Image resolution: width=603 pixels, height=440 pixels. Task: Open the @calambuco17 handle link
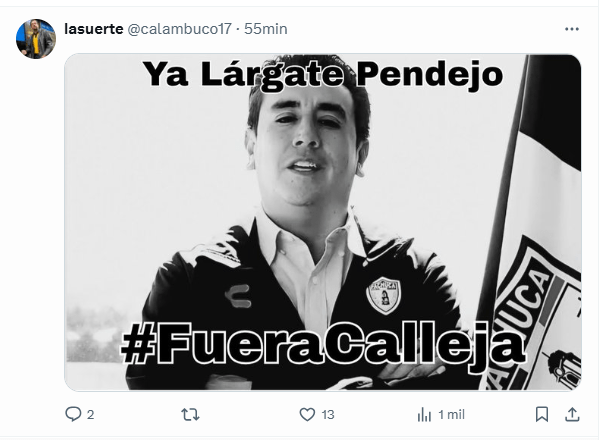coord(179,29)
